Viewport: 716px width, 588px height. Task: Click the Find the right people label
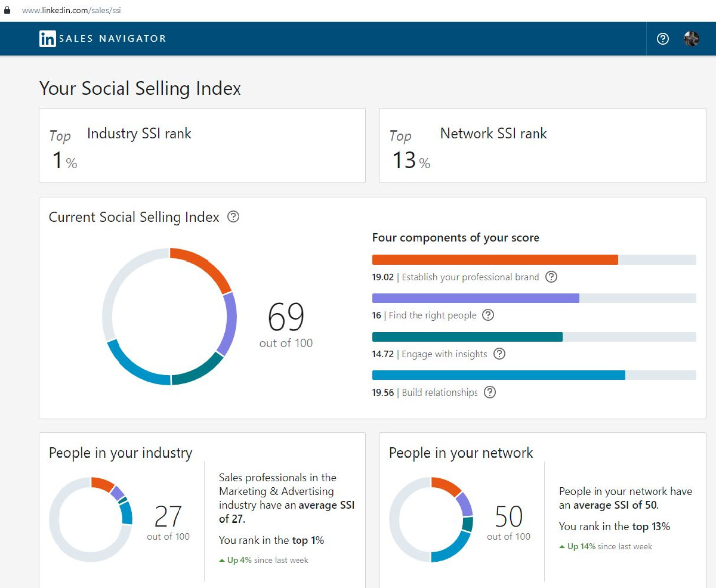[x=432, y=315]
